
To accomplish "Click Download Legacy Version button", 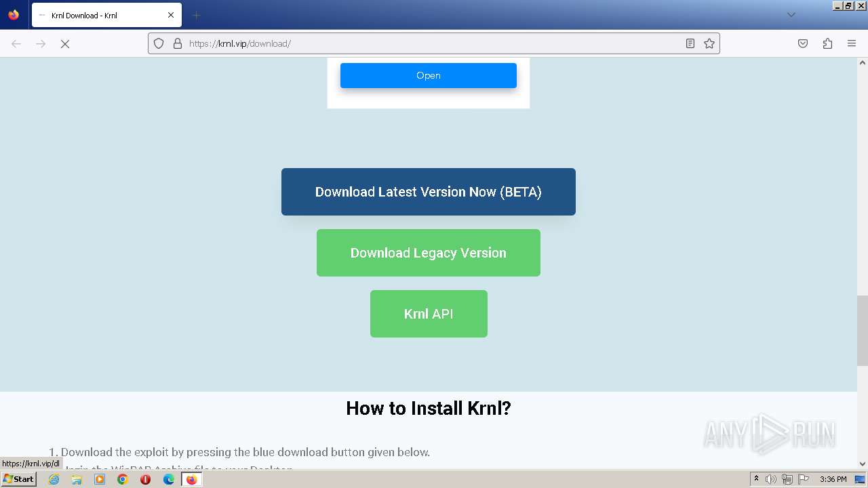I will click(x=429, y=253).
